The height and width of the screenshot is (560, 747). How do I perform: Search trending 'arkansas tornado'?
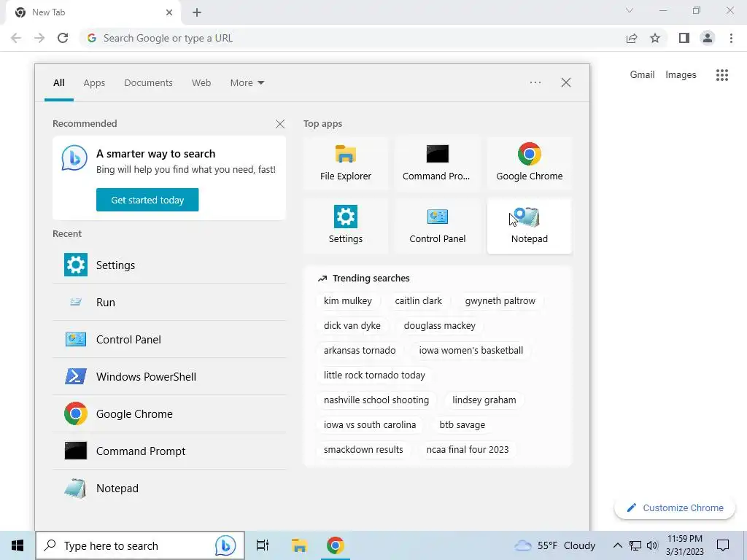coord(360,351)
